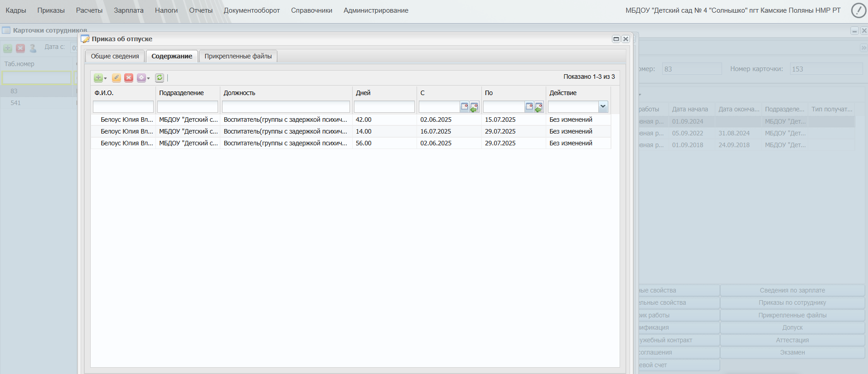Click the purple gear actions icon
The height and width of the screenshot is (374, 868).
point(141,78)
